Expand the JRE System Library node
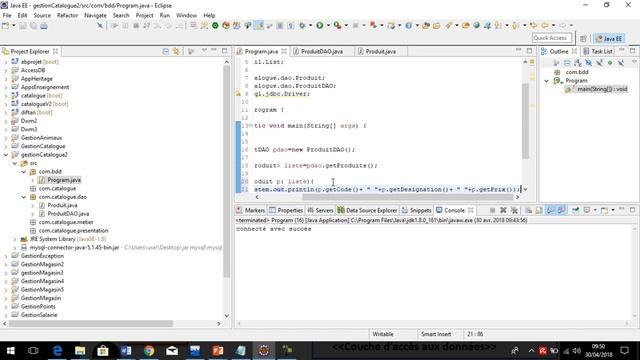This screenshot has height=360, width=640. 15,239
